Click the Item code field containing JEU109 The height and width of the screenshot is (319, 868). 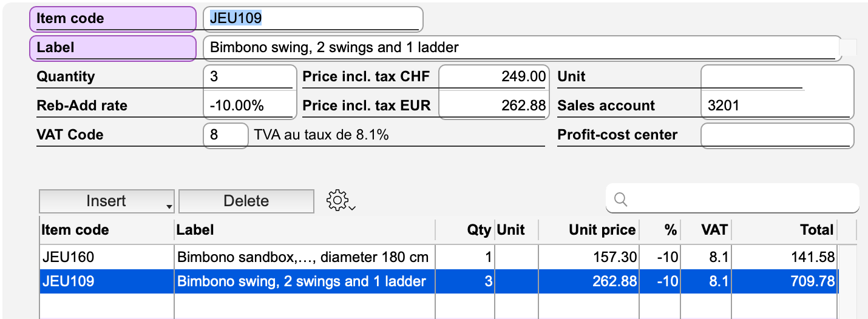pos(313,19)
